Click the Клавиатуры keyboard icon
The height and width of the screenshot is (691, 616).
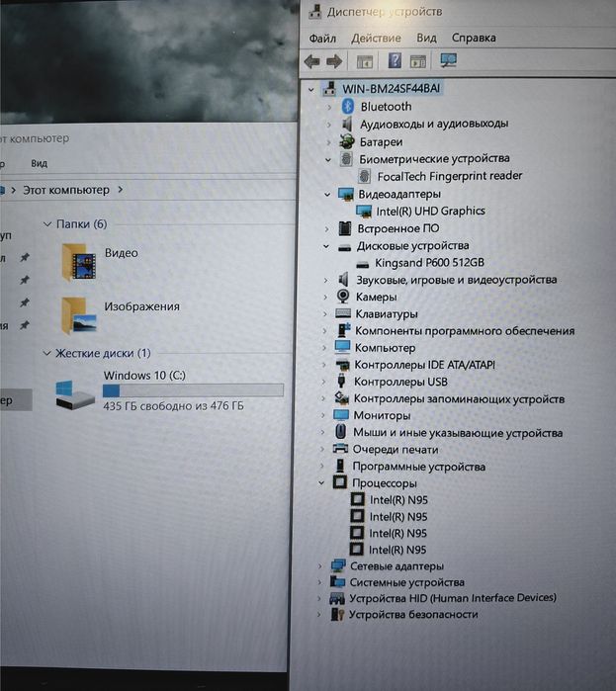[x=343, y=313]
